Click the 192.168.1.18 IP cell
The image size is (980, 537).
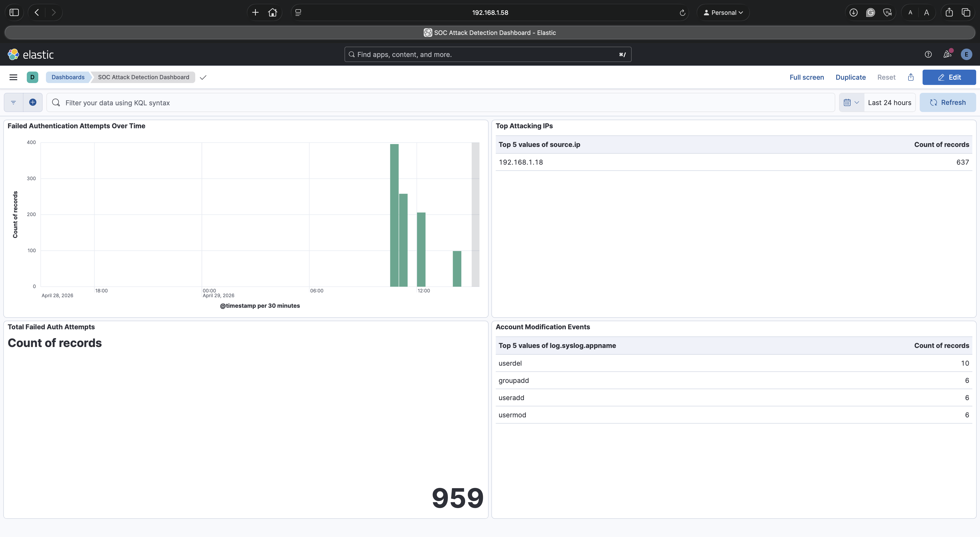pyautogui.click(x=520, y=162)
